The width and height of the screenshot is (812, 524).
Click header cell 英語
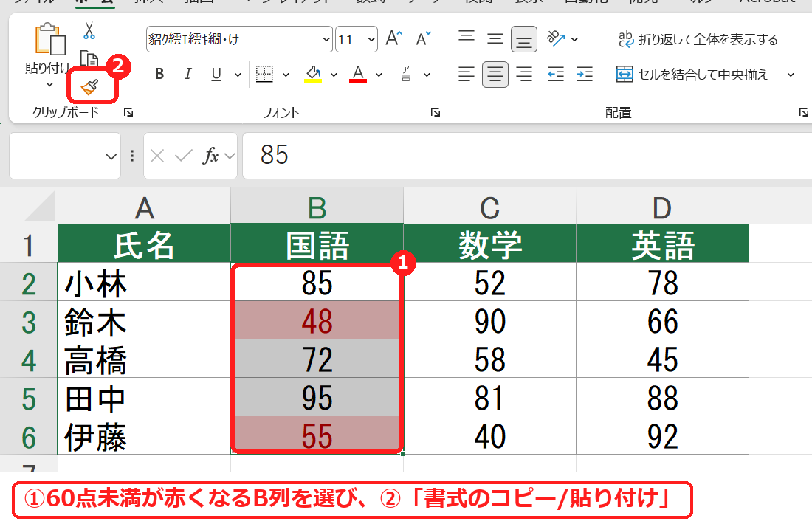pos(662,244)
